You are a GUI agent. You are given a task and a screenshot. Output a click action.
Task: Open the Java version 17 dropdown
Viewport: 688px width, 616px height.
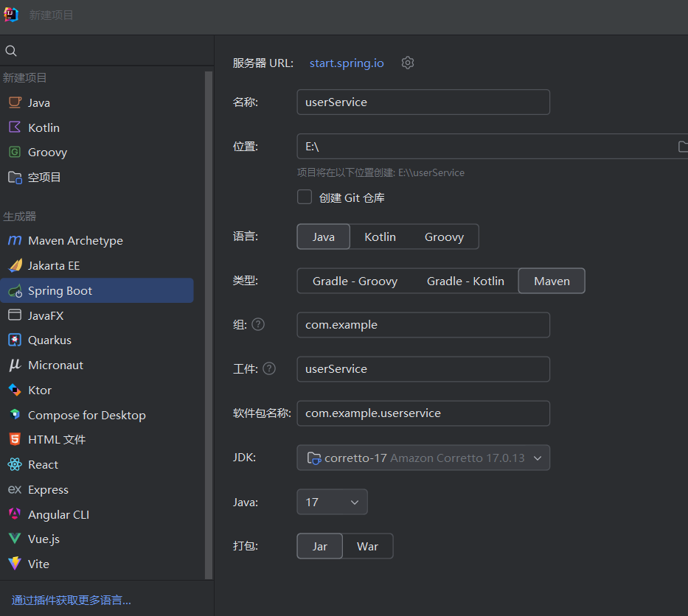coord(332,502)
